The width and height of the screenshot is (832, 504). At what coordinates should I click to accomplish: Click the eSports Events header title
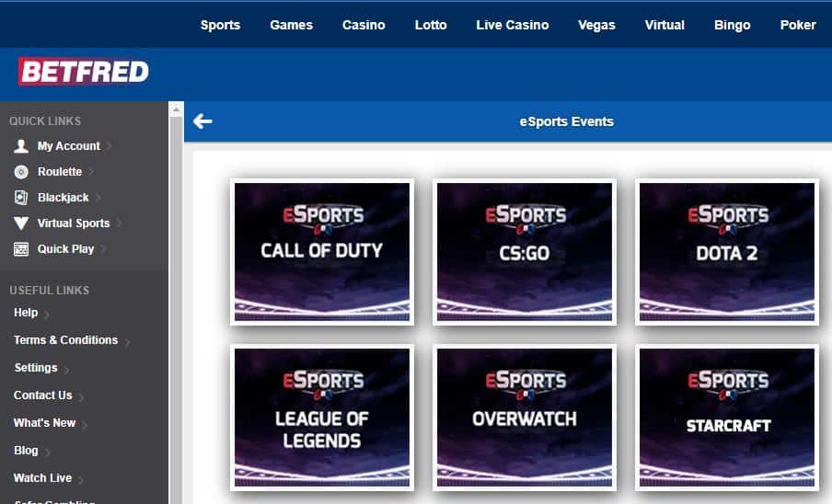click(567, 121)
